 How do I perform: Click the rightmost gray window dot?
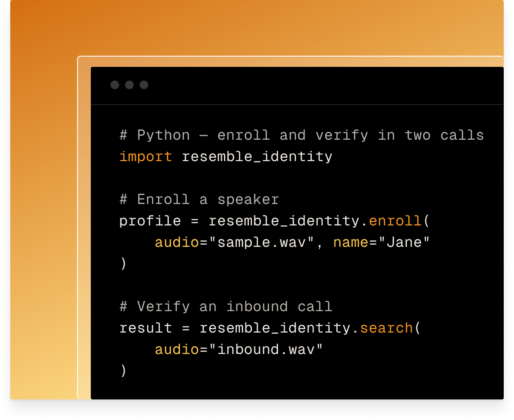(144, 85)
